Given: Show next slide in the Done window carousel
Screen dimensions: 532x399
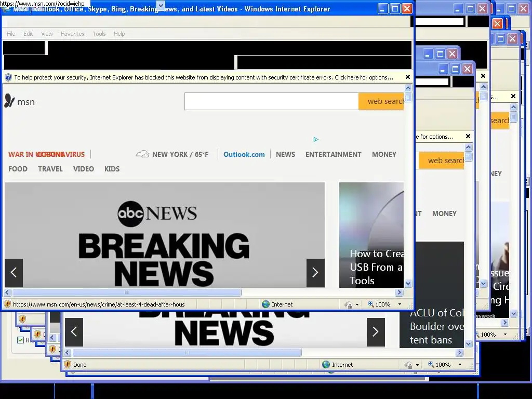Looking at the screenshot, I should click(x=376, y=332).
